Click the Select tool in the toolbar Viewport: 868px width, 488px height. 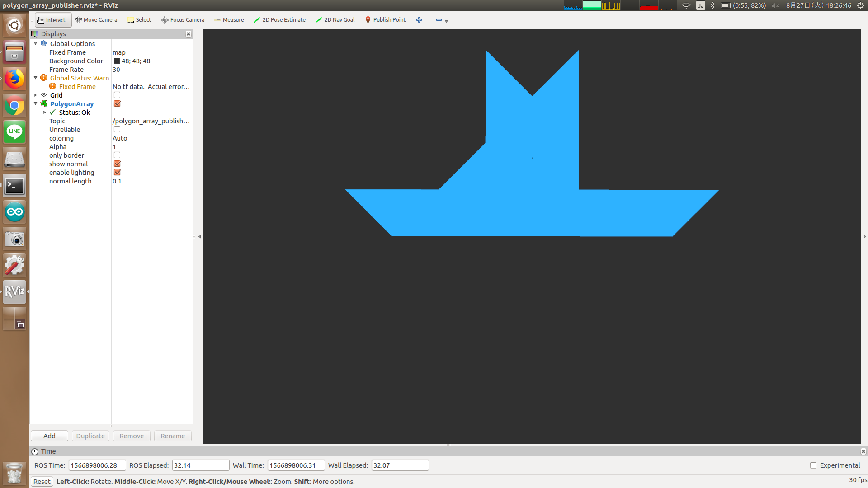[x=139, y=20]
